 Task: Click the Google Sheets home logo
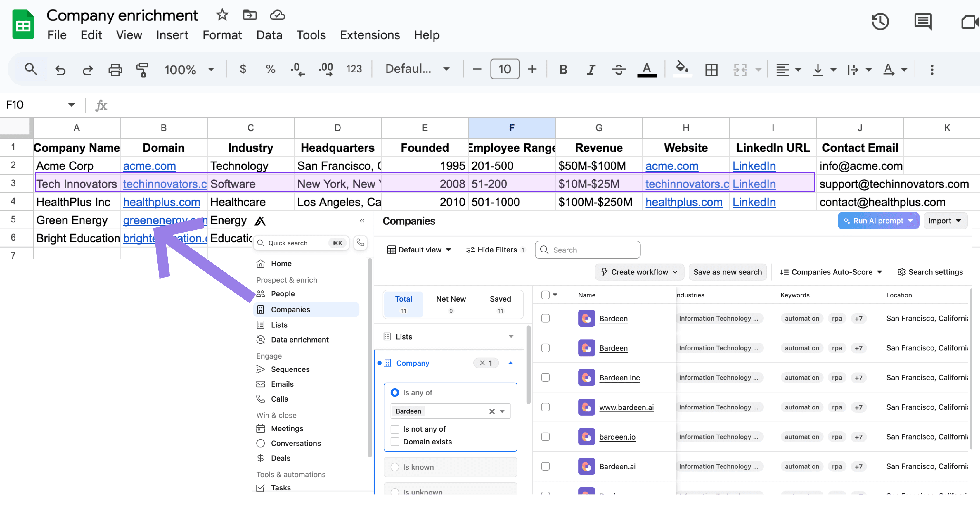(23, 24)
